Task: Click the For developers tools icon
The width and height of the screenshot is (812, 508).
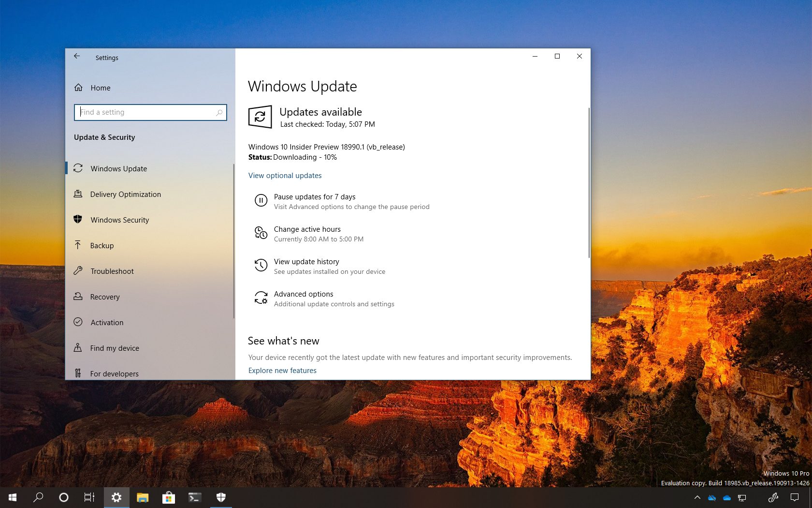Action: tap(78, 373)
